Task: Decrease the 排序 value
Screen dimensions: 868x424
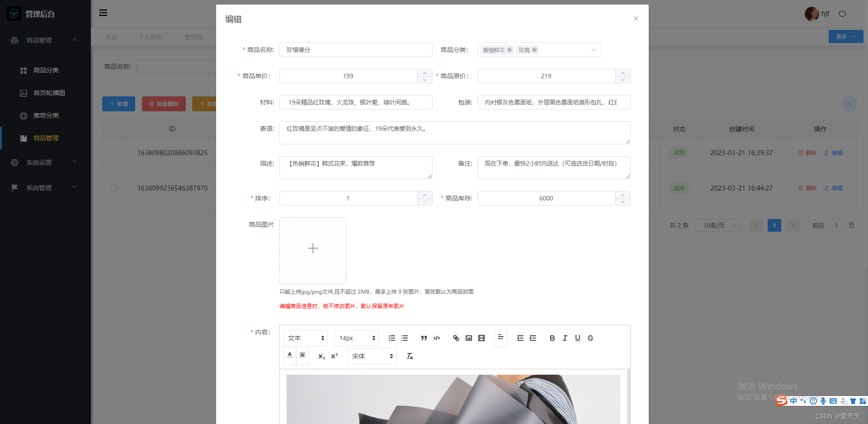Action: [425, 202]
